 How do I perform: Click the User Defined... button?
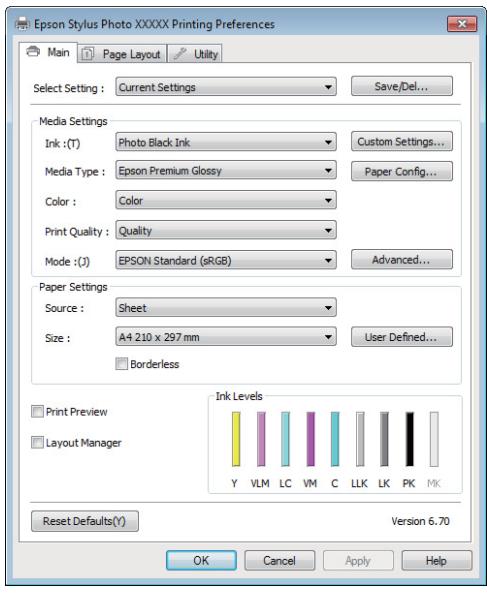coord(402,337)
